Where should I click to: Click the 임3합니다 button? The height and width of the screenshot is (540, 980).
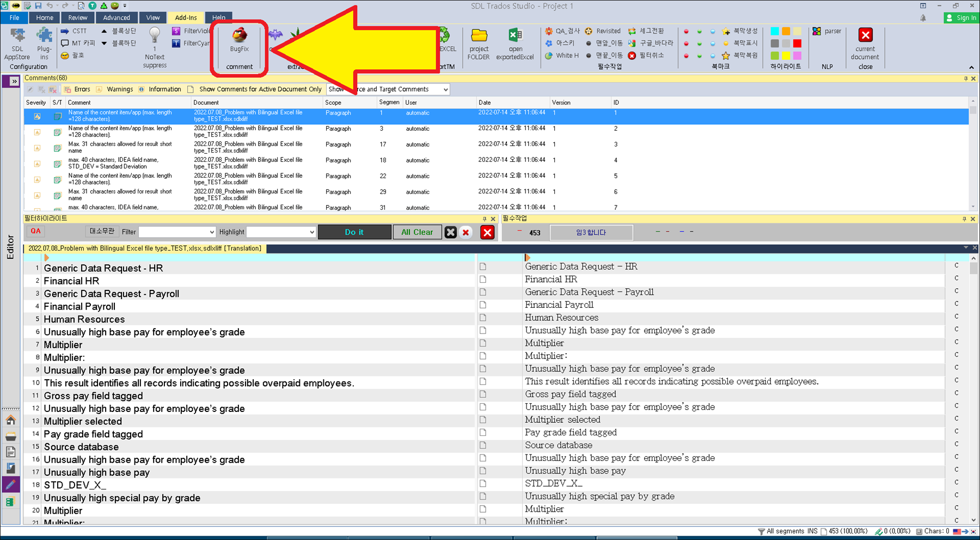(x=591, y=233)
